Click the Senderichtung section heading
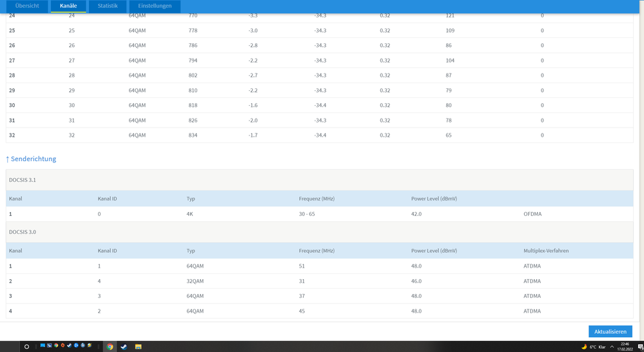The width and height of the screenshot is (644, 352). click(31, 159)
